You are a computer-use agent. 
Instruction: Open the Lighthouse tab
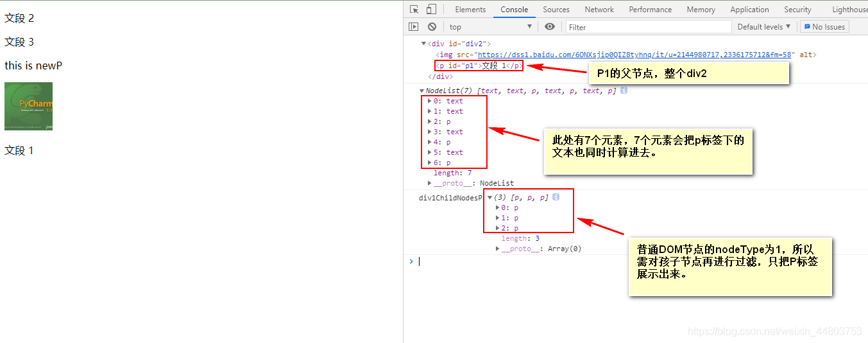click(x=849, y=9)
